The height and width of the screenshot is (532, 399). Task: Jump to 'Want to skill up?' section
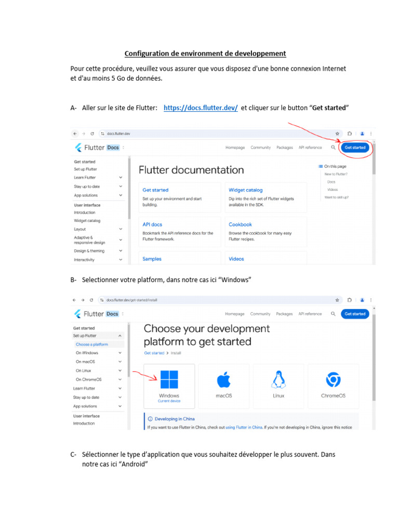[336, 197]
